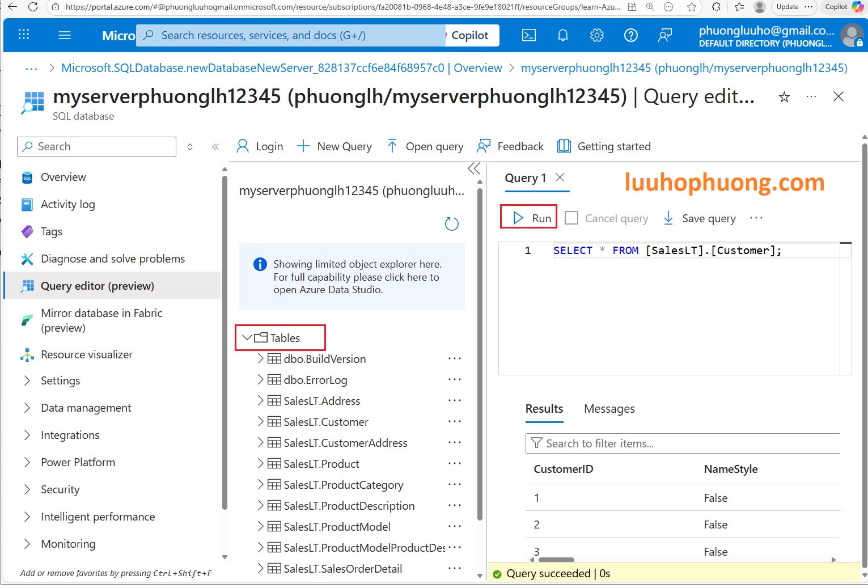
Task: Collapse the object explorer pane
Action: pos(474,168)
